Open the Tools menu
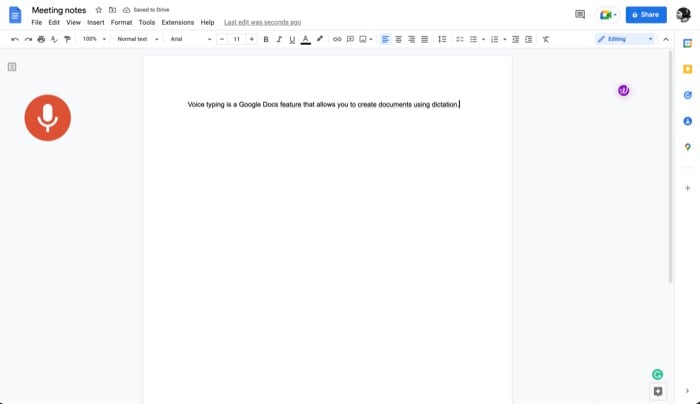The image size is (700, 404). click(x=147, y=22)
